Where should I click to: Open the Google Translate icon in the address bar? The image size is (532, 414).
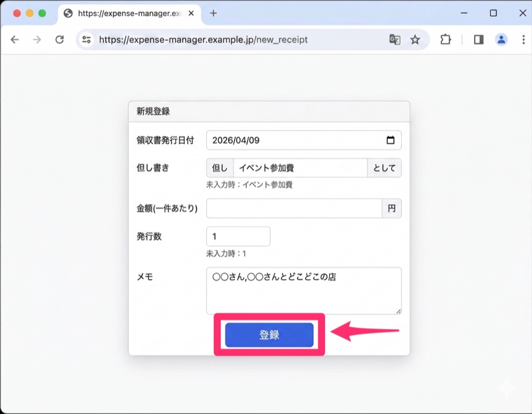(395, 39)
